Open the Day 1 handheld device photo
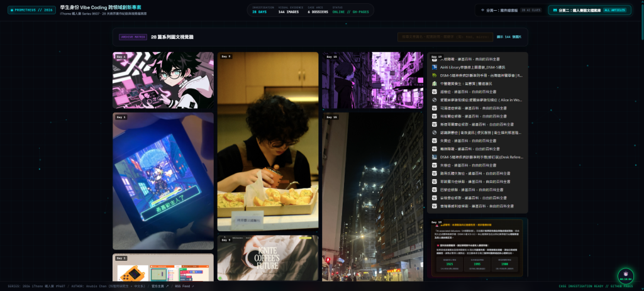The image size is (644, 291). [x=163, y=181]
